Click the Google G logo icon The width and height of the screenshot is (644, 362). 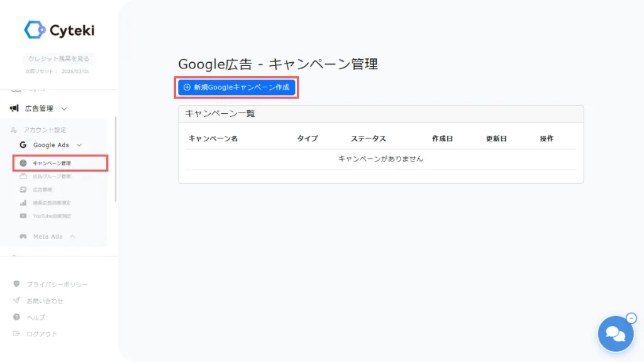click(23, 145)
